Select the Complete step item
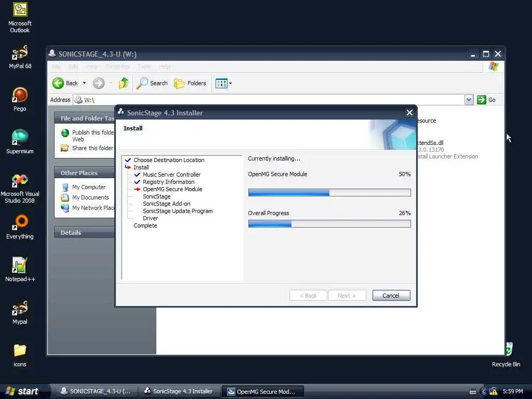This screenshot has height=399, width=532. (145, 225)
